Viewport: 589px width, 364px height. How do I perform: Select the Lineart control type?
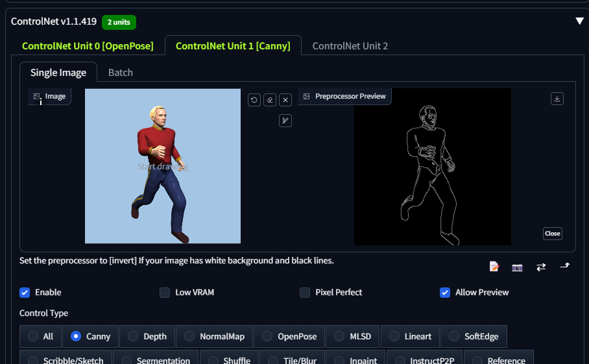[x=410, y=336]
